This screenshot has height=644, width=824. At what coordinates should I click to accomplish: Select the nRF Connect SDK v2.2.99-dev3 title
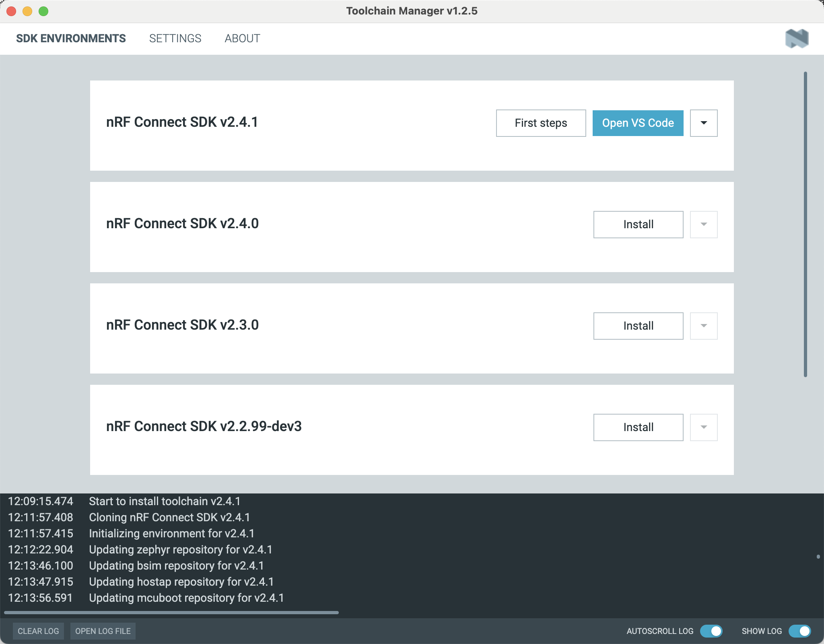pos(204,426)
